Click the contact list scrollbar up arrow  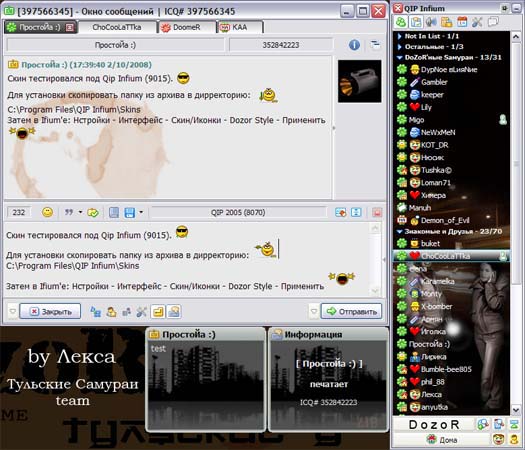tap(516, 36)
